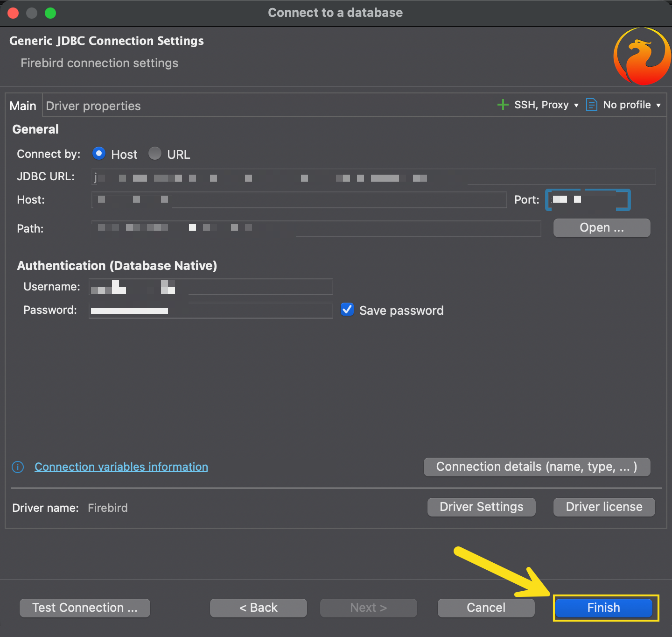This screenshot has height=637, width=672.
Task: Click the profile document icon
Action: [591, 105]
